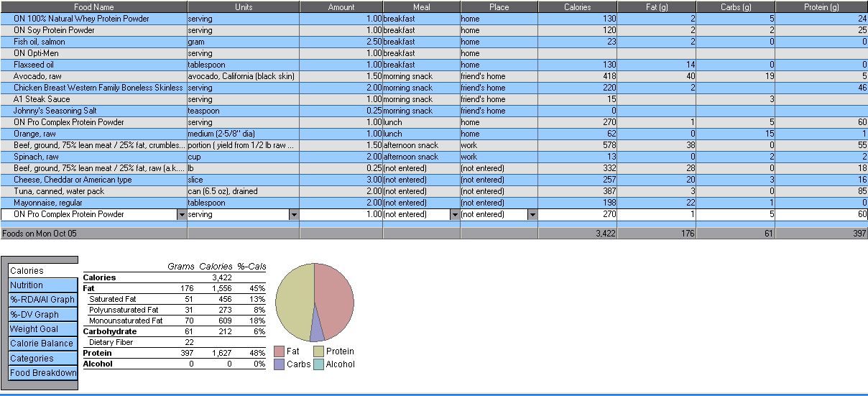Select the ON 100% Natural Whey Protein Powder row
Screen dimensions: 868x396
point(434,19)
